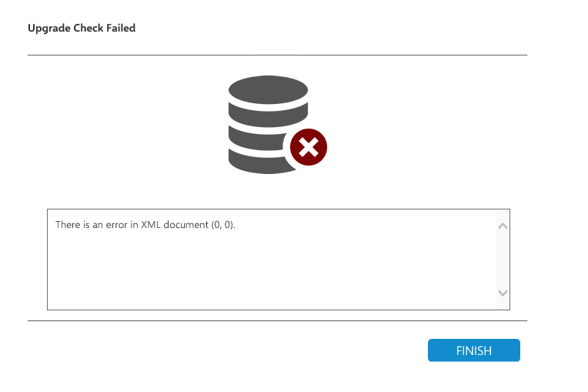Viewport: 588px width, 392px height.
Task: Click the top disk of database icon
Action: (x=268, y=91)
